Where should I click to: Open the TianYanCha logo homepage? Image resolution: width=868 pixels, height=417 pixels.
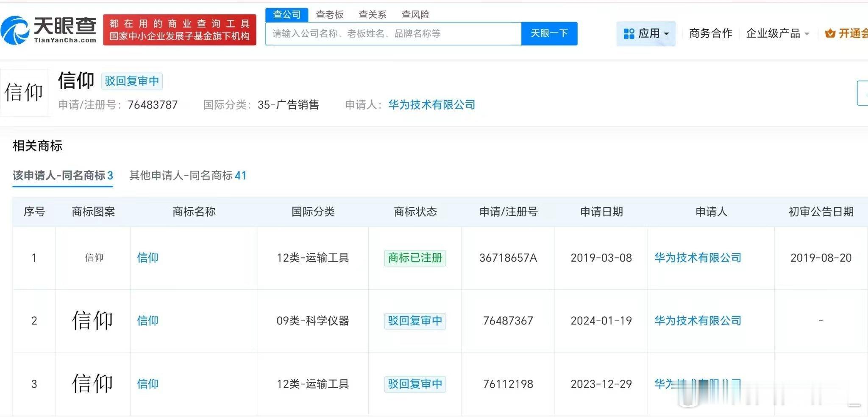49,30
